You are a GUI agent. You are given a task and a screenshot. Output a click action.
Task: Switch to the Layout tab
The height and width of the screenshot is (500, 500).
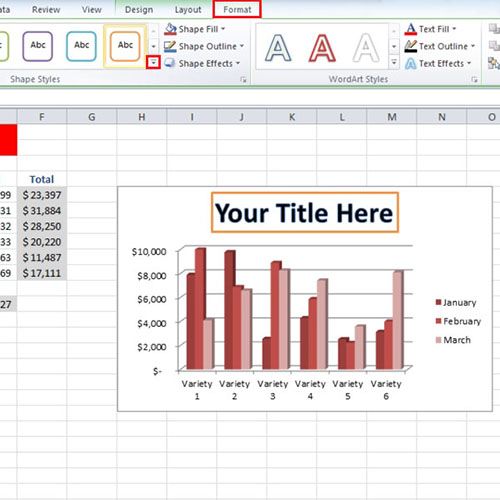[x=188, y=10]
